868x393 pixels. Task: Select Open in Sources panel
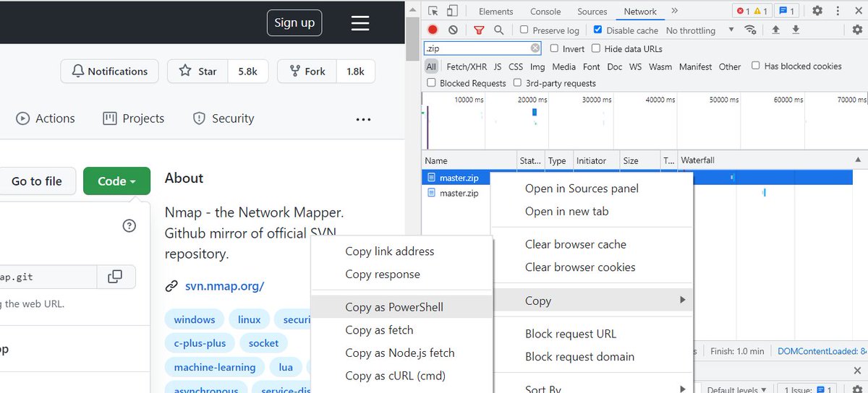[x=592, y=189]
